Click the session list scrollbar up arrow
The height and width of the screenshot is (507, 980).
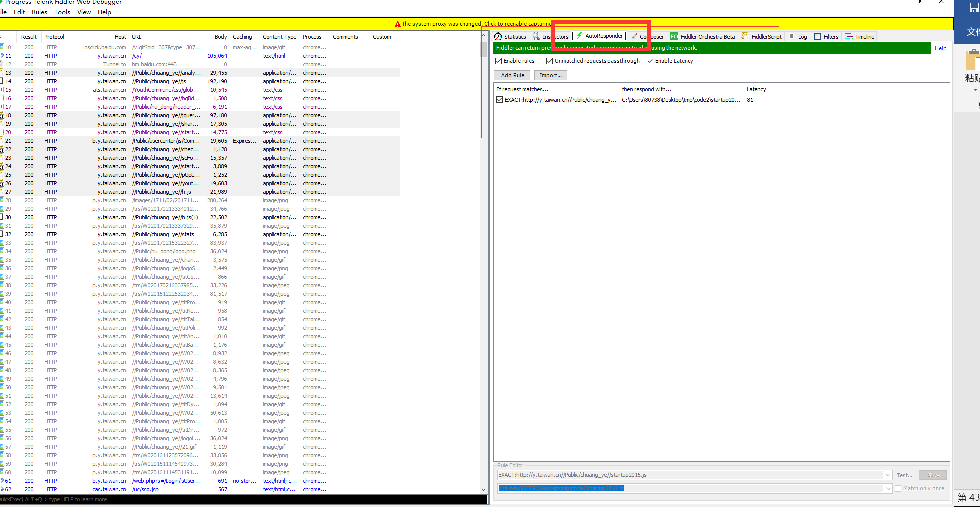[483, 36]
